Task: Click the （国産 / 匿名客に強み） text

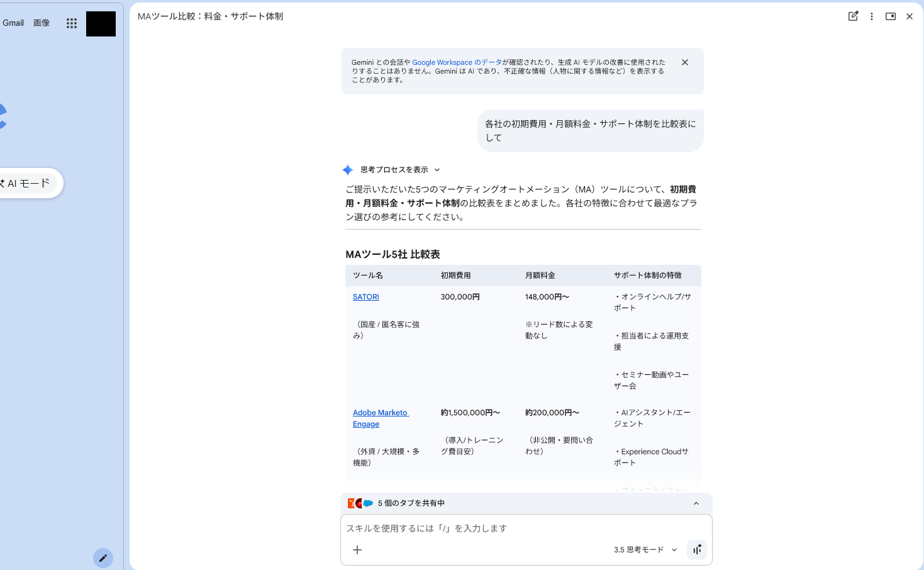Action: coord(386,330)
